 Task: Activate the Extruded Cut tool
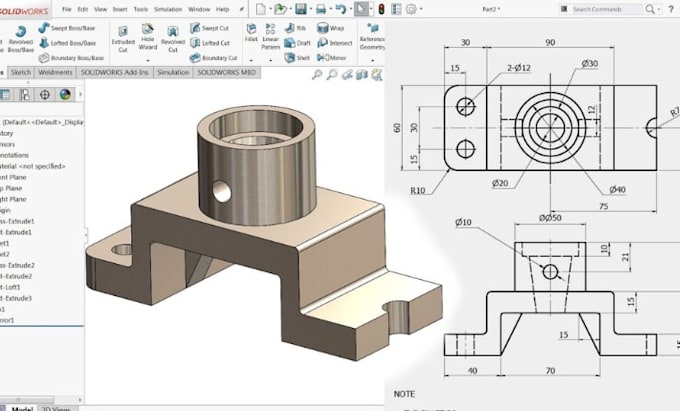tap(123, 39)
